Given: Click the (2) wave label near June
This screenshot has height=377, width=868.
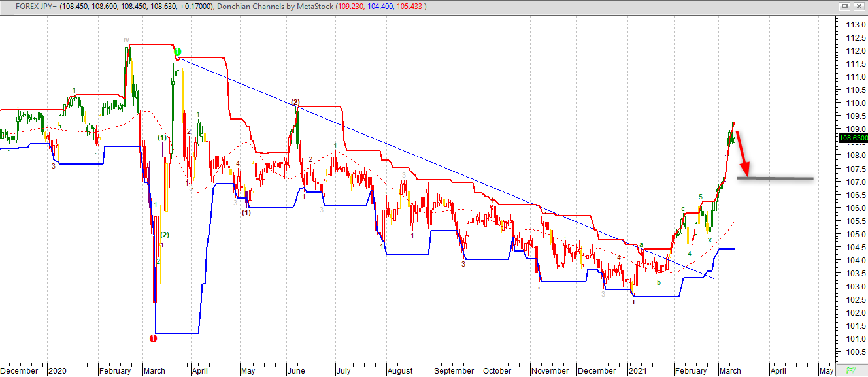Looking at the screenshot, I should [x=295, y=102].
